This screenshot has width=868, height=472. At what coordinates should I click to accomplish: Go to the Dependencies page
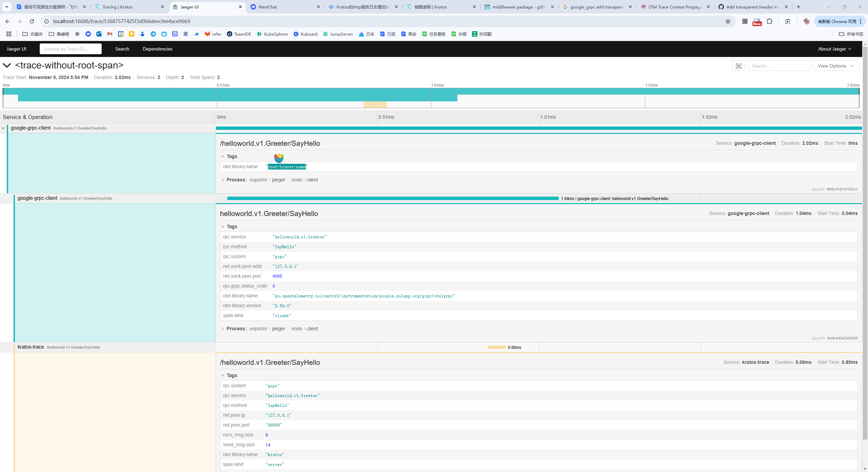pyautogui.click(x=157, y=49)
